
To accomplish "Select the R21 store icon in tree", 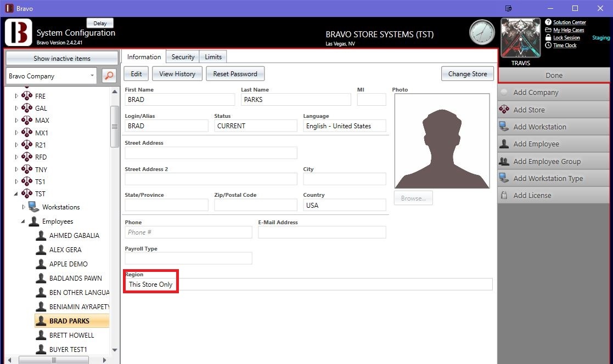I will [x=27, y=145].
